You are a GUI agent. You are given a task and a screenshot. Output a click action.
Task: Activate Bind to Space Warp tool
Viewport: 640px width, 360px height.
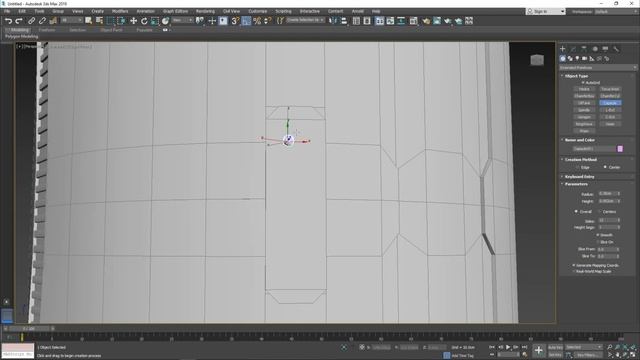[53, 21]
